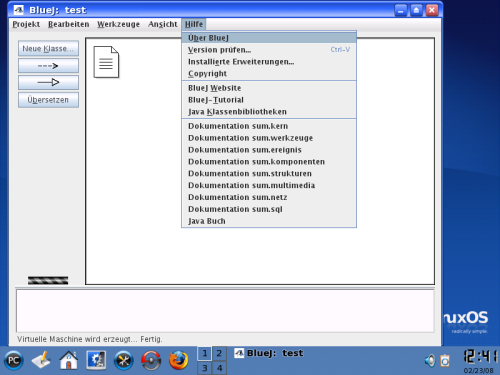Click the volume speaker icon in the system tray
The width and height of the screenshot is (500, 375).
click(x=430, y=361)
